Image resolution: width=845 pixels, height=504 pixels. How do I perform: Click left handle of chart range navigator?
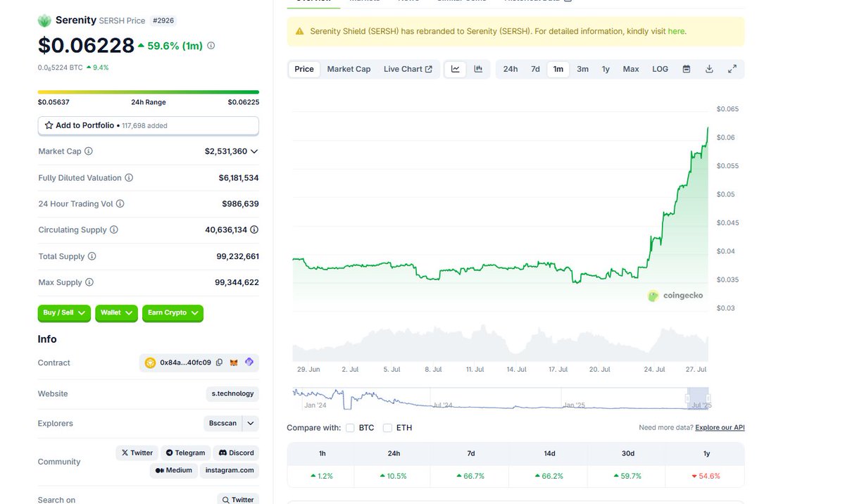(688, 398)
